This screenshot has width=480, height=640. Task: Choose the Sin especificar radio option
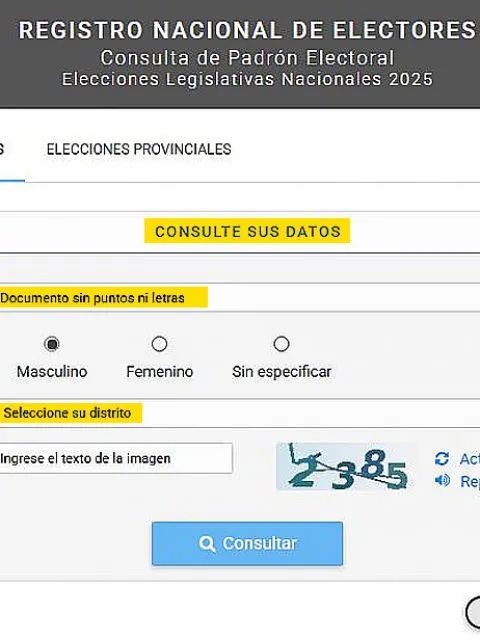click(281, 344)
